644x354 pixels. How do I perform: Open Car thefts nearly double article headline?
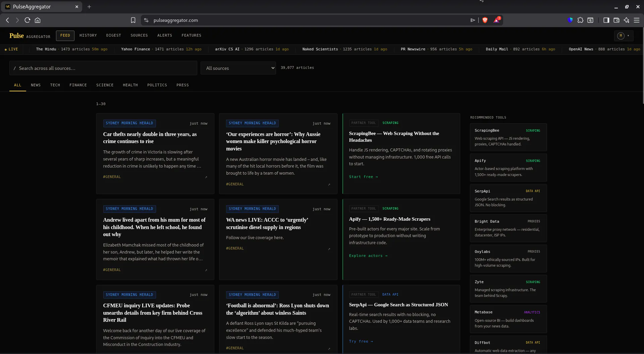tap(150, 138)
